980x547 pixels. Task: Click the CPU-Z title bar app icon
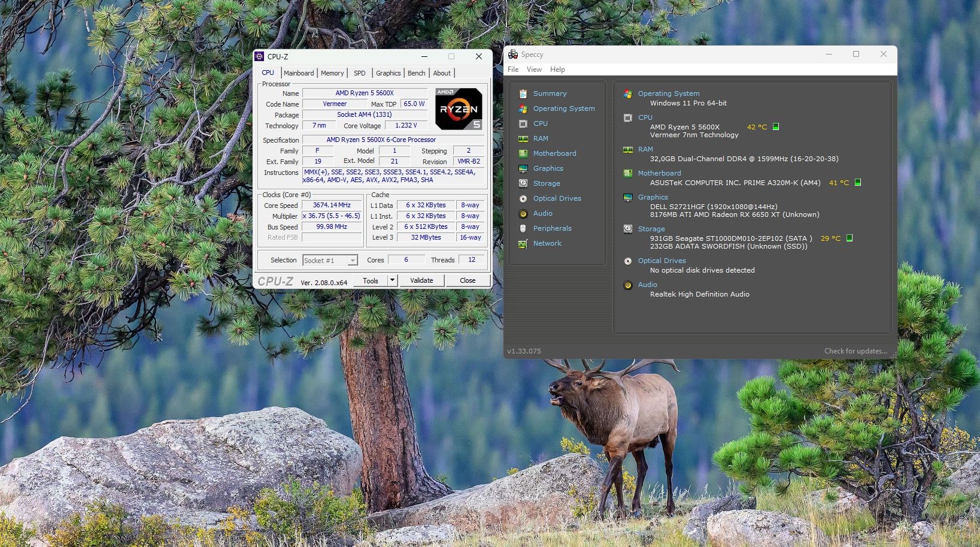[x=259, y=56]
